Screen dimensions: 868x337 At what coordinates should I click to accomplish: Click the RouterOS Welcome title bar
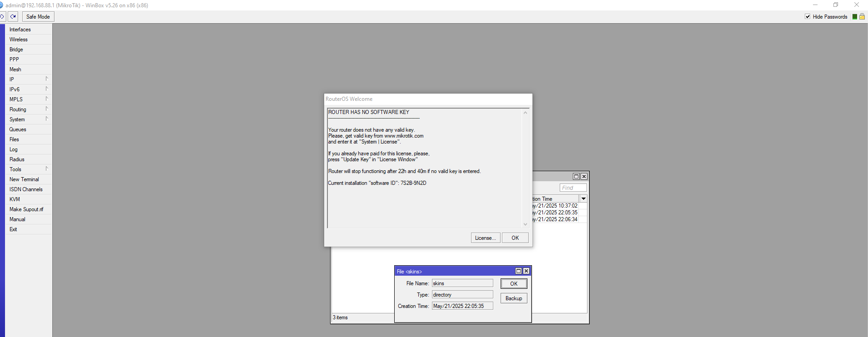click(428, 99)
